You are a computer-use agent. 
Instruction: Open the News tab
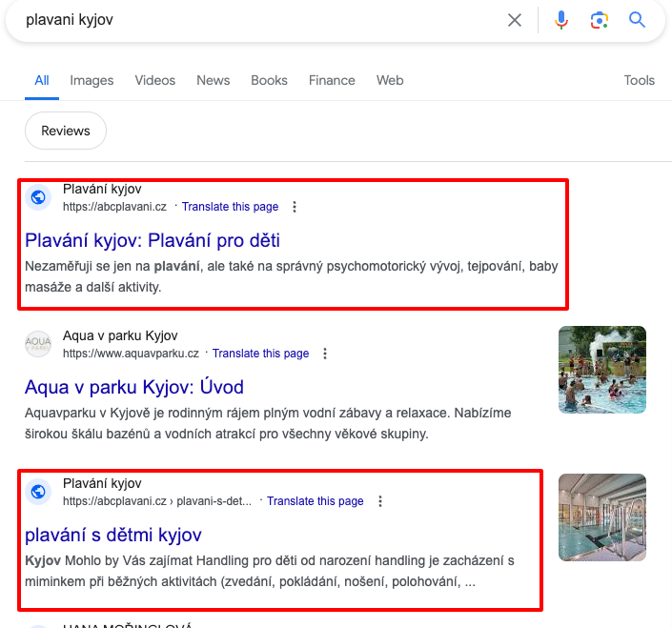214,81
